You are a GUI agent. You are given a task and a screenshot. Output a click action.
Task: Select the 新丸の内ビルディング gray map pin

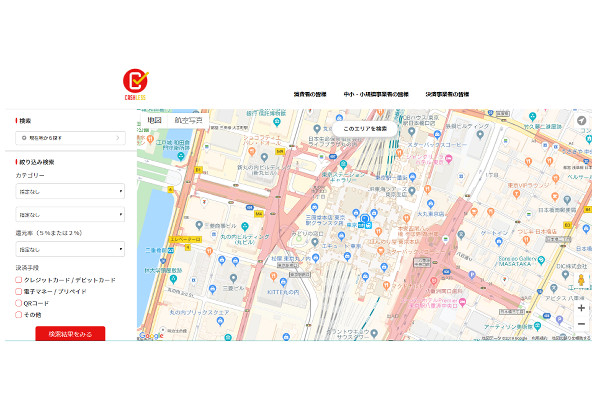click(x=264, y=157)
